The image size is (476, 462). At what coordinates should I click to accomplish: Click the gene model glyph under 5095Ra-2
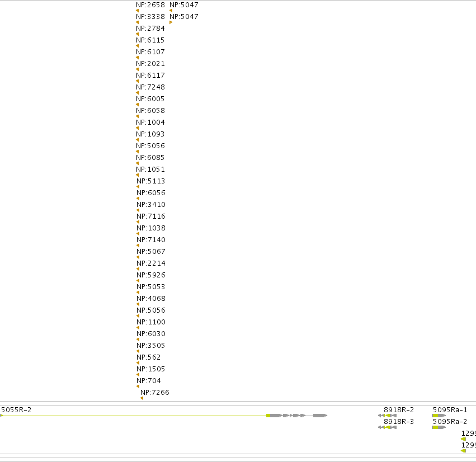(439, 427)
